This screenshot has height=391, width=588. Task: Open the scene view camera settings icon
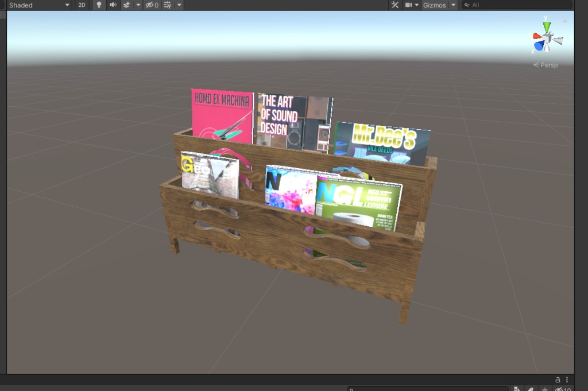pos(409,5)
